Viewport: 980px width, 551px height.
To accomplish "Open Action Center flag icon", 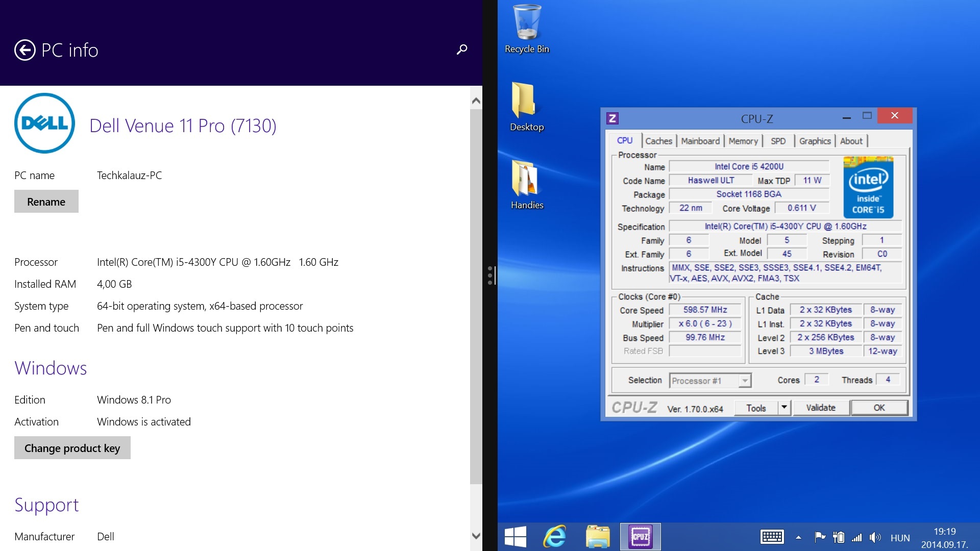I will [x=820, y=537].
